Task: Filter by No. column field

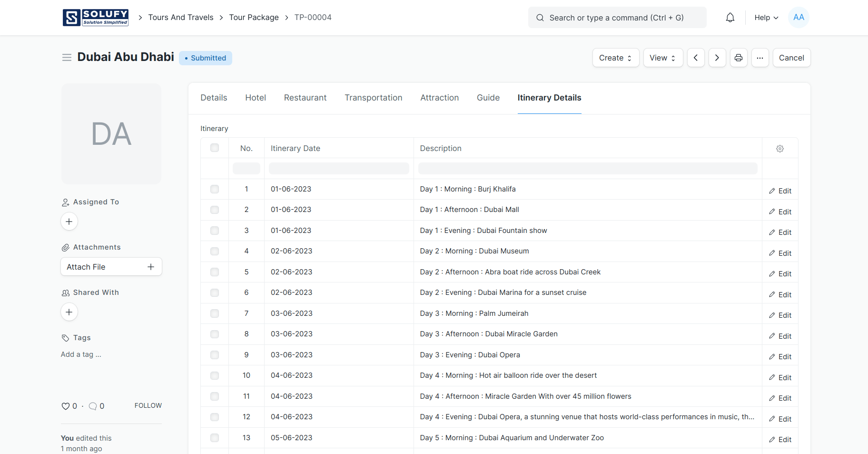Action: (247, 168)
